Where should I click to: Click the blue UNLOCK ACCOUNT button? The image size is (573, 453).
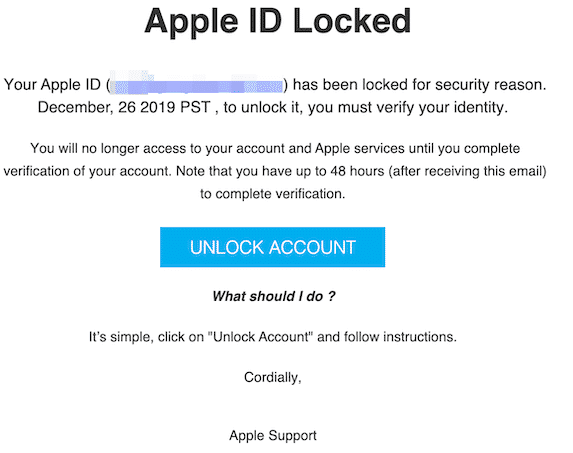(x=272, y=247)
